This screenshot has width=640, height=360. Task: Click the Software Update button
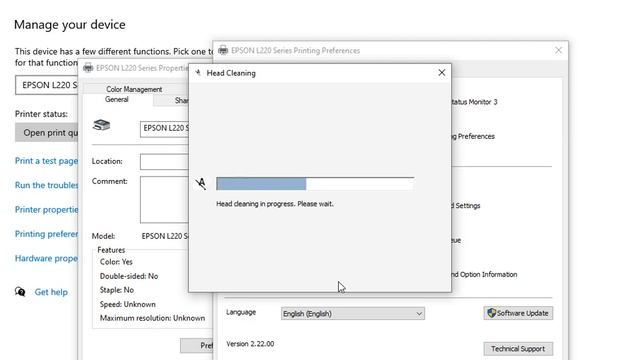point(518,313)
